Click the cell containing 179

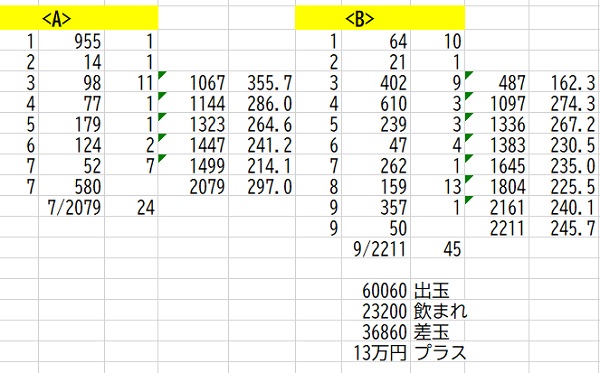[x=72, y=124]
